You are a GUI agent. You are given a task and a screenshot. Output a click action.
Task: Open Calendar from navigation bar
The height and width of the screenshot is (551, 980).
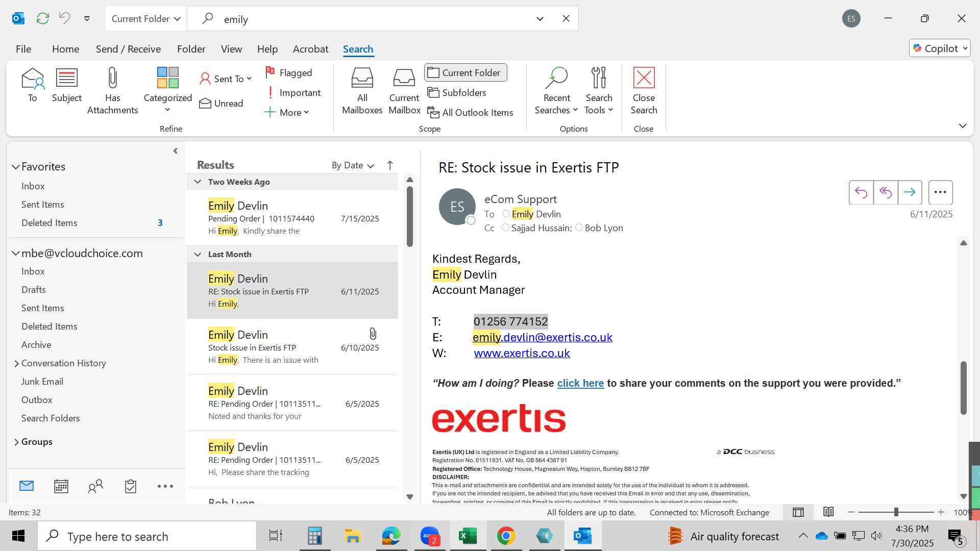pos(61,486)
